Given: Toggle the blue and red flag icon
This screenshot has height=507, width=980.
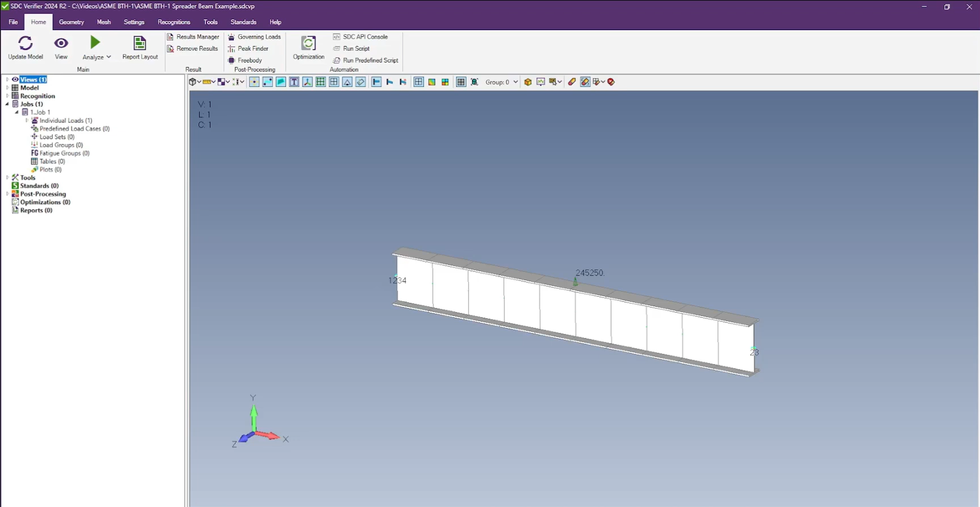Looking at the screenshot, I should (x=403, y=82).
